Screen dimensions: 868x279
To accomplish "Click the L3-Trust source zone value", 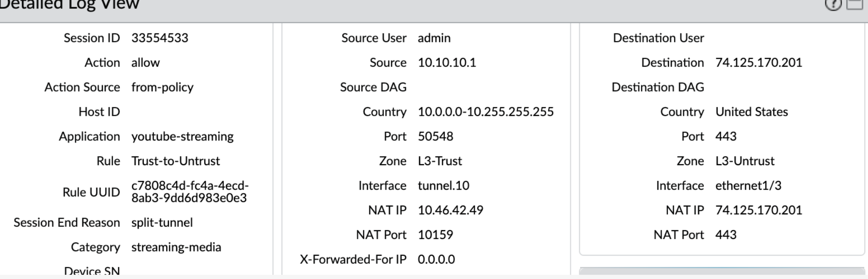I will pyautogui.click(x=440, y=161).
